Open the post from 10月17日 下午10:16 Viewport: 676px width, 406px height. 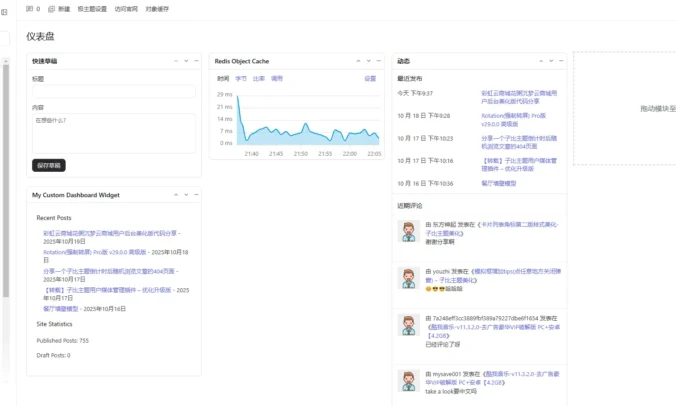[x=519, y=165]
